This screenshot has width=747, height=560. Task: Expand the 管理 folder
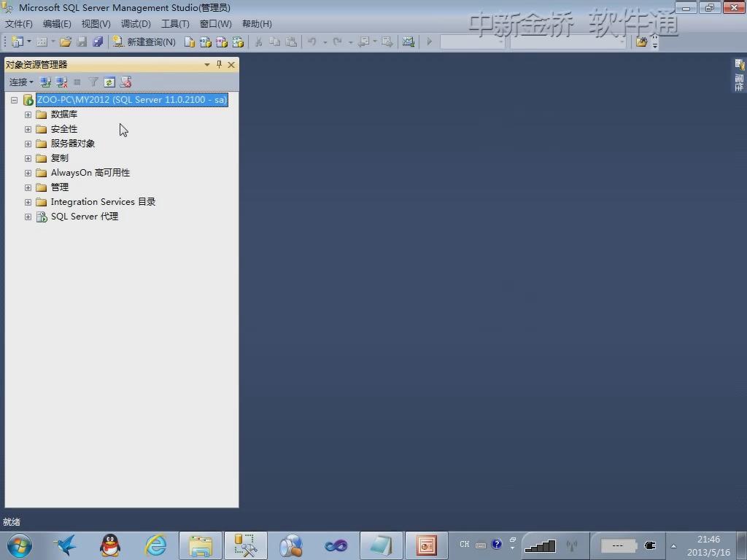(28, 187)
